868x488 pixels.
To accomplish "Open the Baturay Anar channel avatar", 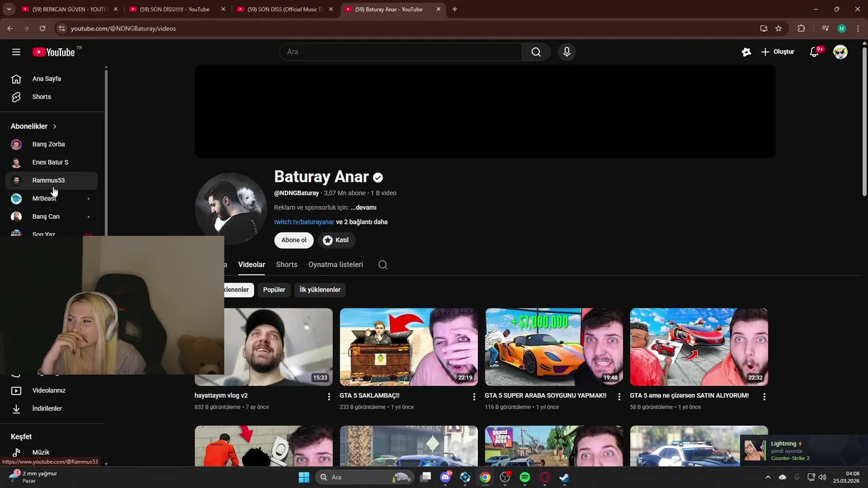I will click(231, 208).
